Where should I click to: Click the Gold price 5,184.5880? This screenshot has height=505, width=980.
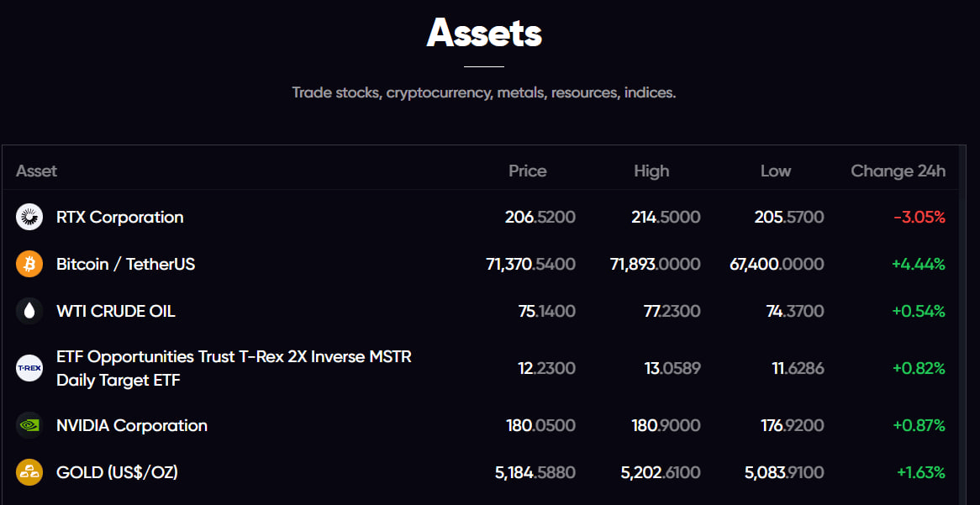pos(535,472)
